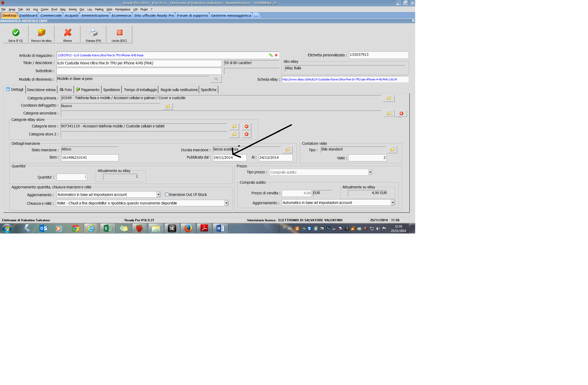The image size is (588, 385).
Task: Open folder picker for Categoria primaria
Action: (x=389, y=98)
